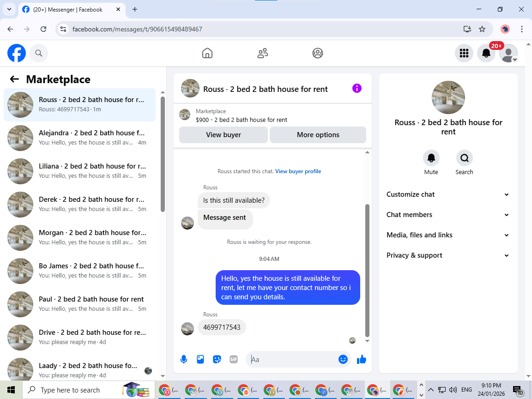Screen dimensions: 532x399
Task: Go back using Marketplace back arrow
Action: pyautogui.click(x=14, y=79)
